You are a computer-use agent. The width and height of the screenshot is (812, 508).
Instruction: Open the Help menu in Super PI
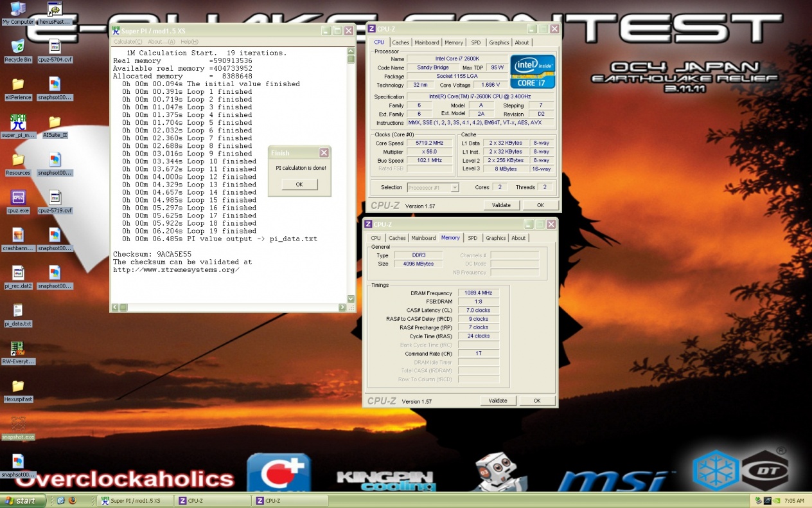(x=189, y=42)
